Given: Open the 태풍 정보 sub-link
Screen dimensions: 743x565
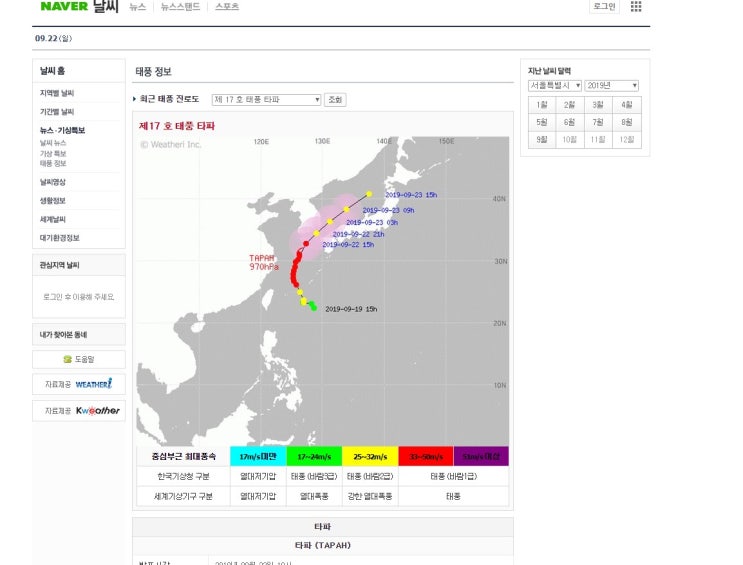Looking at the screenshot, I should pos(53,164).
